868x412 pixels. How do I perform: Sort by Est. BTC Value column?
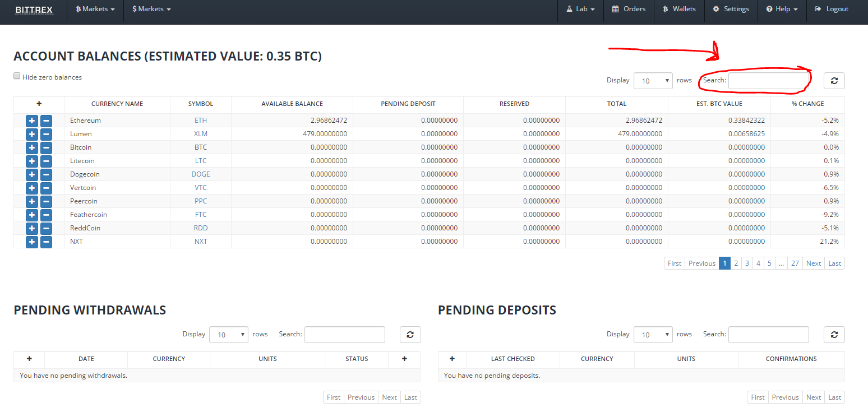tap(719, 104)
